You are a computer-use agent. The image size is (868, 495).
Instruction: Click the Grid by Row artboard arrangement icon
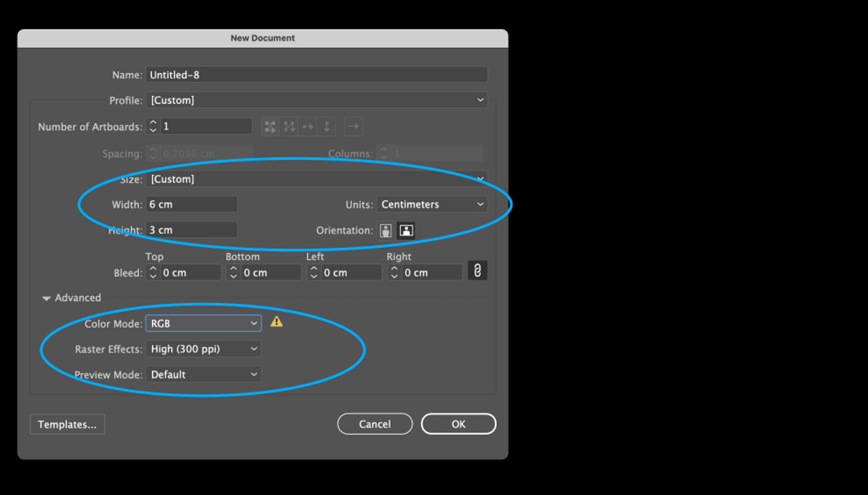270,127
